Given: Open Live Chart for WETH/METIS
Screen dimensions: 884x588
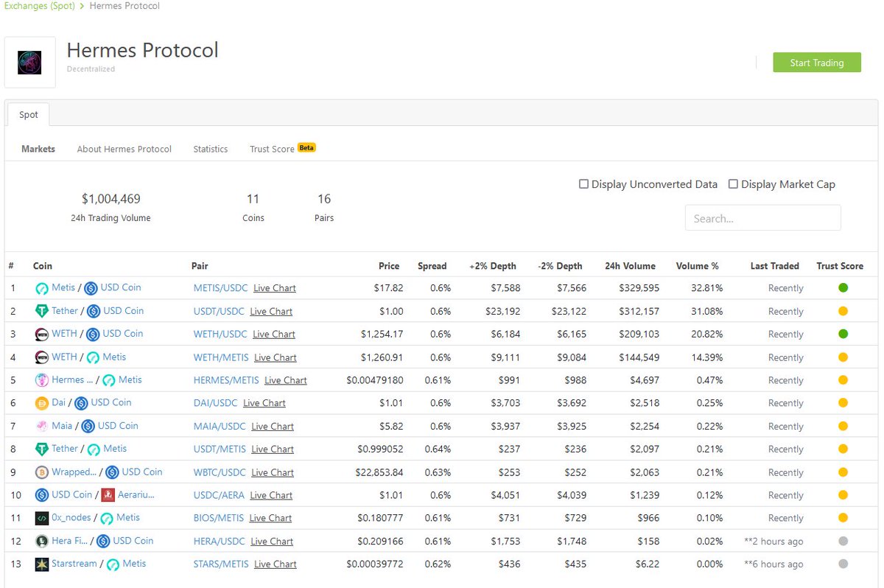Looking at the screenshot, I should (x=276, y=357).
